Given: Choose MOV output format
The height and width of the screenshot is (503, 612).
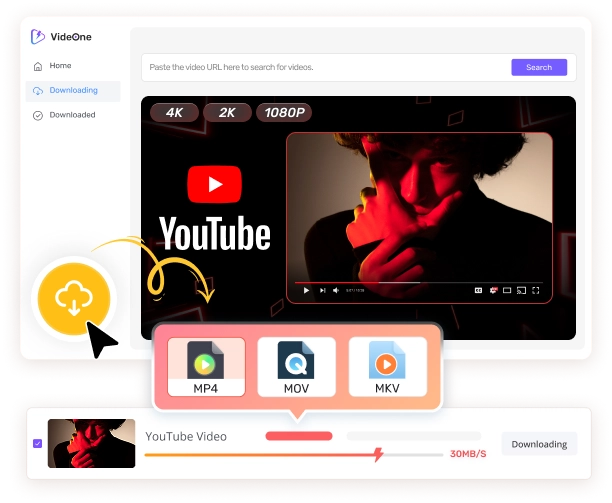Looking at the screenshot, I should point(296,365).
